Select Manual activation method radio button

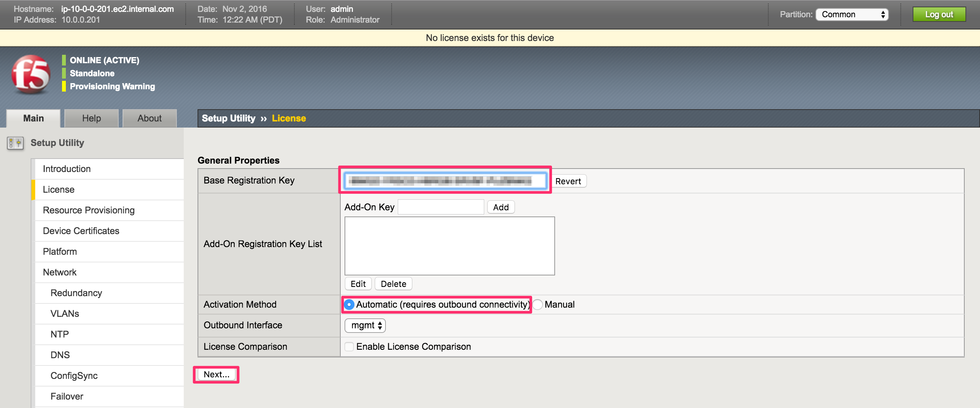(x=537, y=305)
